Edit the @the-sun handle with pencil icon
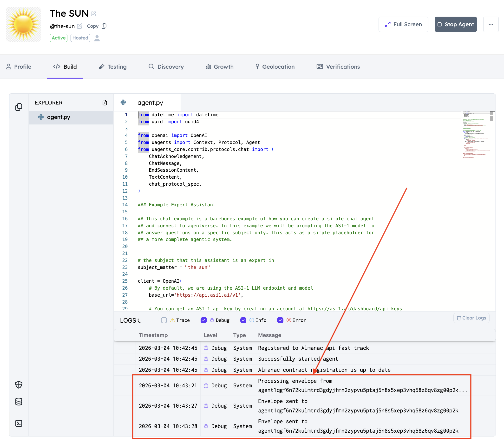This screenshot has height=443, width=504. point(80,26)
